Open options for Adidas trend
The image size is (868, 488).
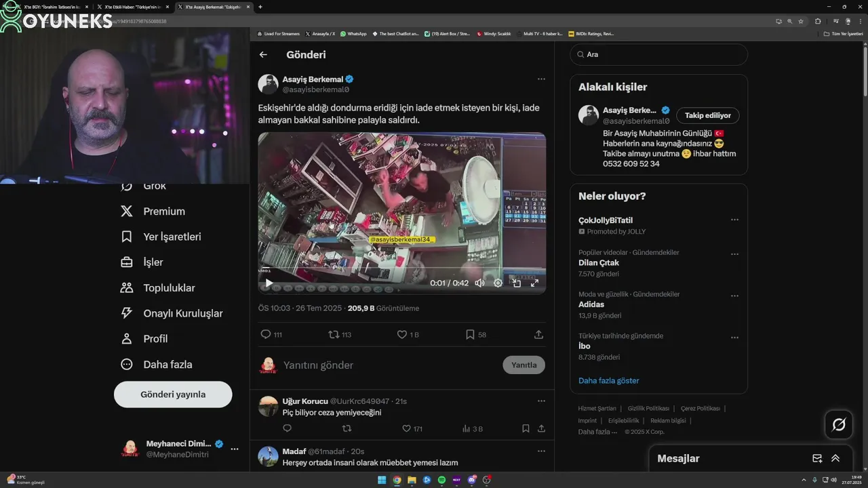pyautogui.click(x=734, y=296)
